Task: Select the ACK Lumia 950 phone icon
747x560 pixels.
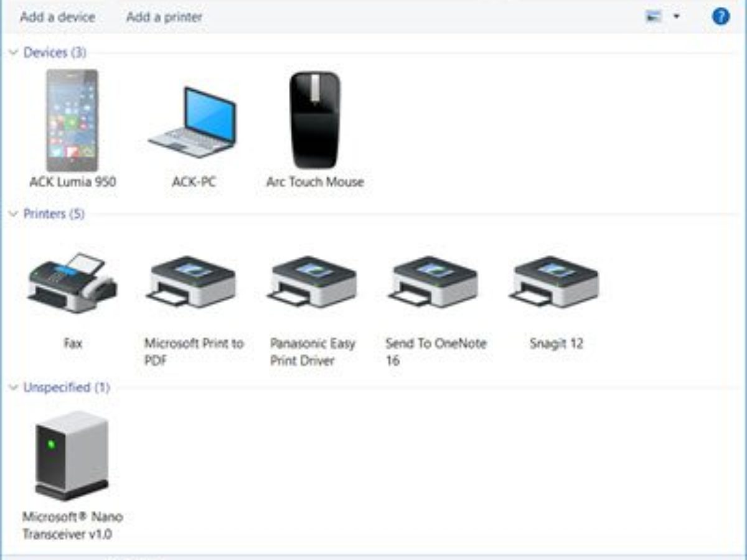Action: click(x=72, y=120)
